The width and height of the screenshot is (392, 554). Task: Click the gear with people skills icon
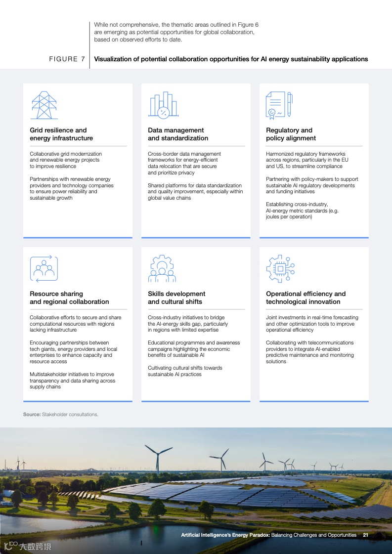[x=162, y=268]
